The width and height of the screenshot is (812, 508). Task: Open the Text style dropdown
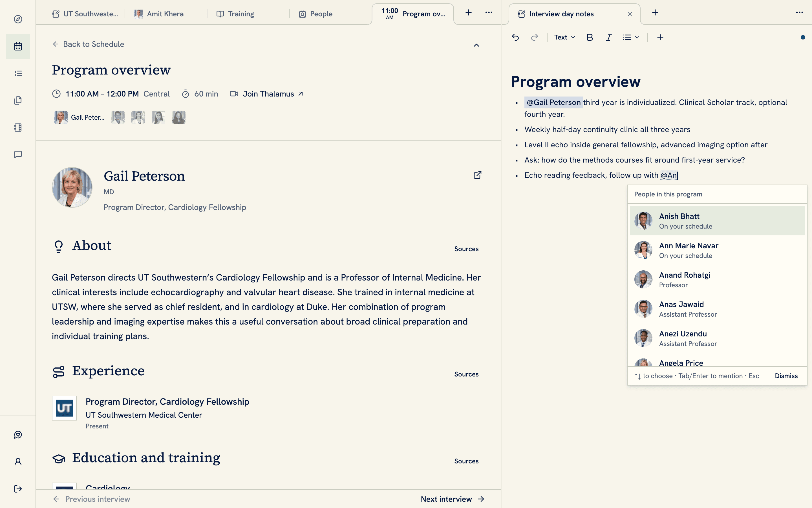[x=564, y=37]
